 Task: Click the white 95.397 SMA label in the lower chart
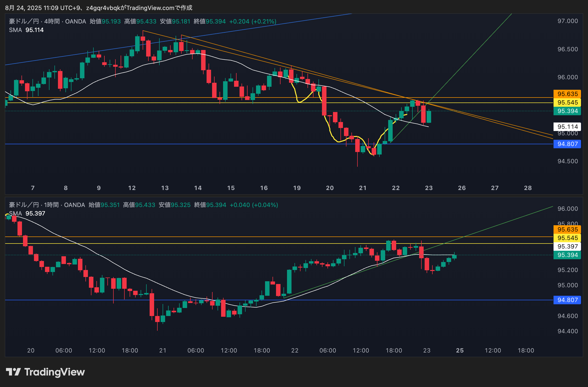(567, 246)
